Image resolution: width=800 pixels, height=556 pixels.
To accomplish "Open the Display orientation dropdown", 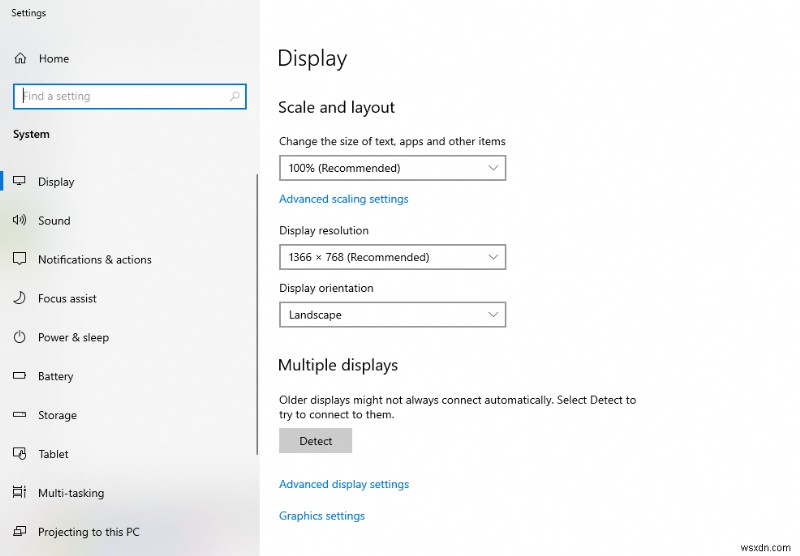I will (x=392, y=315).
